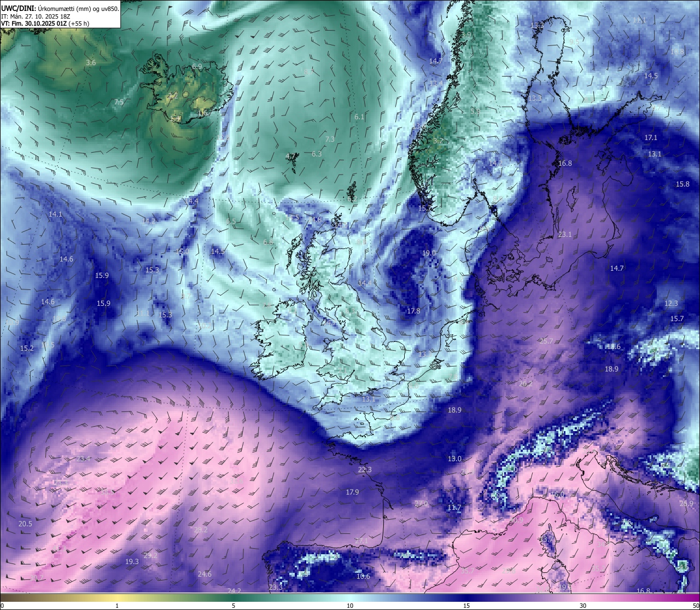Click the 13.0 value label
The image size is (700, 610).
point(454,459)
